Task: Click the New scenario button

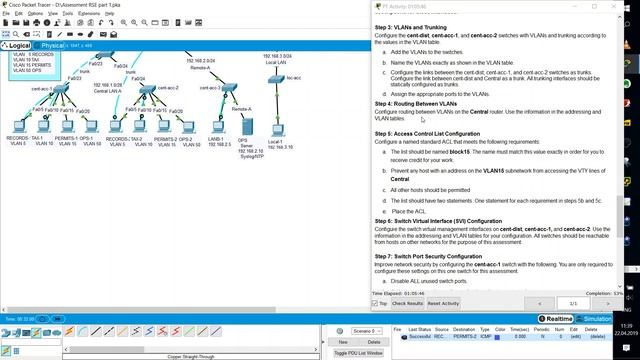Action: point(343,342)
